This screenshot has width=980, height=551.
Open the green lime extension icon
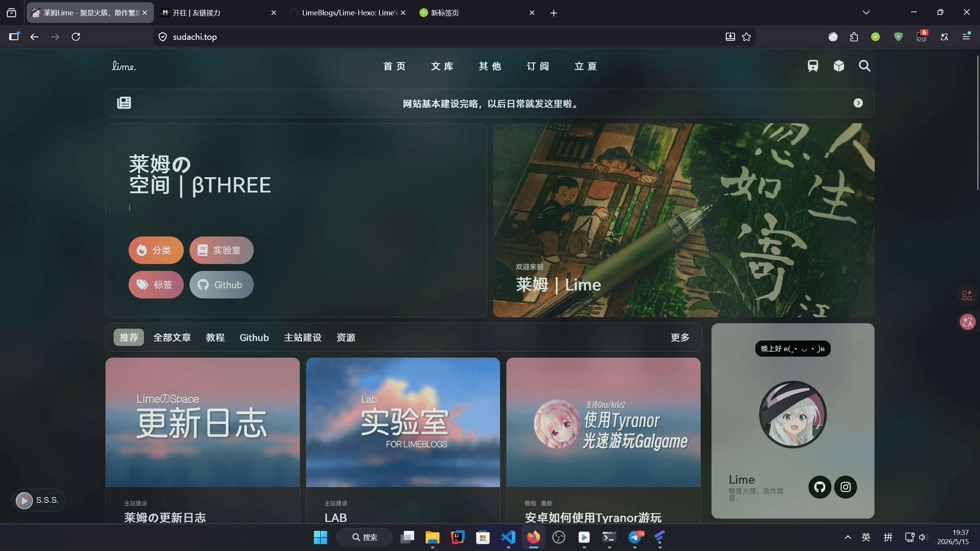tap(875, 37)
